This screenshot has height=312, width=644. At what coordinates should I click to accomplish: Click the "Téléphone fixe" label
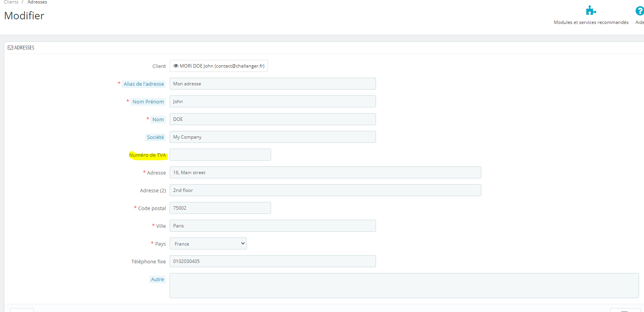tap(148, 262)
